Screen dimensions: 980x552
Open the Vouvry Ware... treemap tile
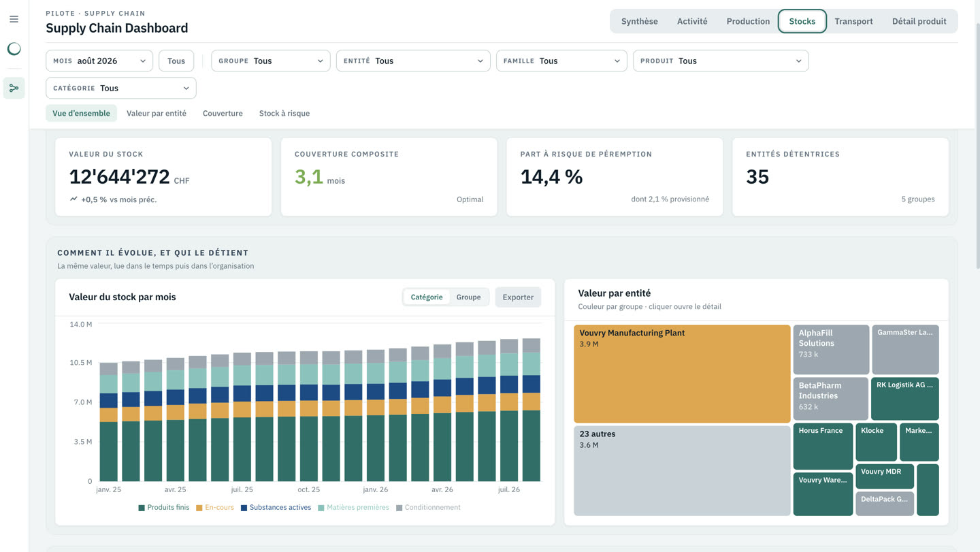click(823, 493)
